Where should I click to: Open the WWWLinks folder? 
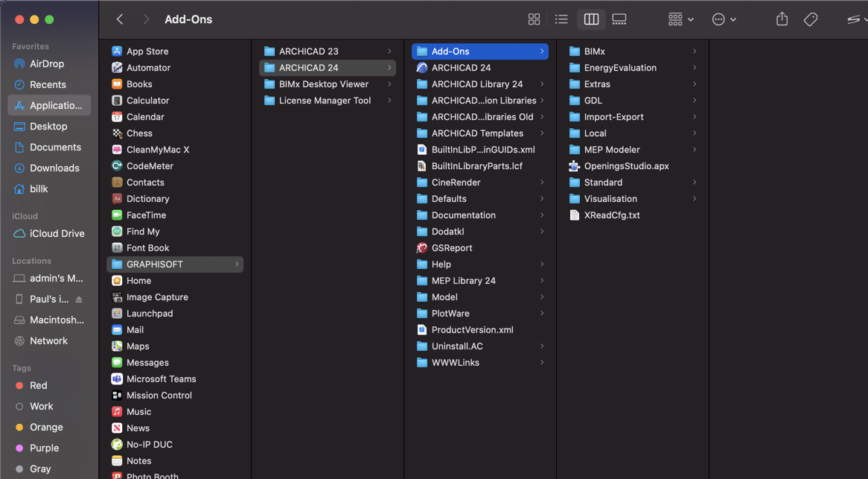tap(480, 363)
